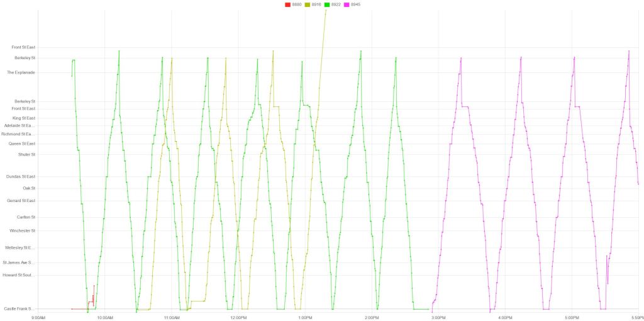Viewport: 644px width, 321px height.
Task: Select the Dundas St East axis label
Action: click(x=22, y=177)
